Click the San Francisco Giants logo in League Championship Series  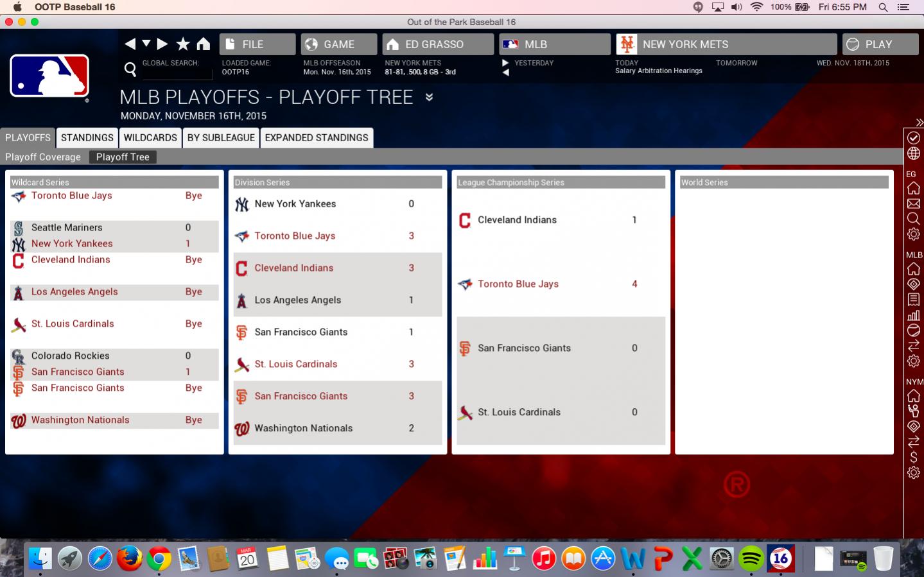tap(465, 349)
